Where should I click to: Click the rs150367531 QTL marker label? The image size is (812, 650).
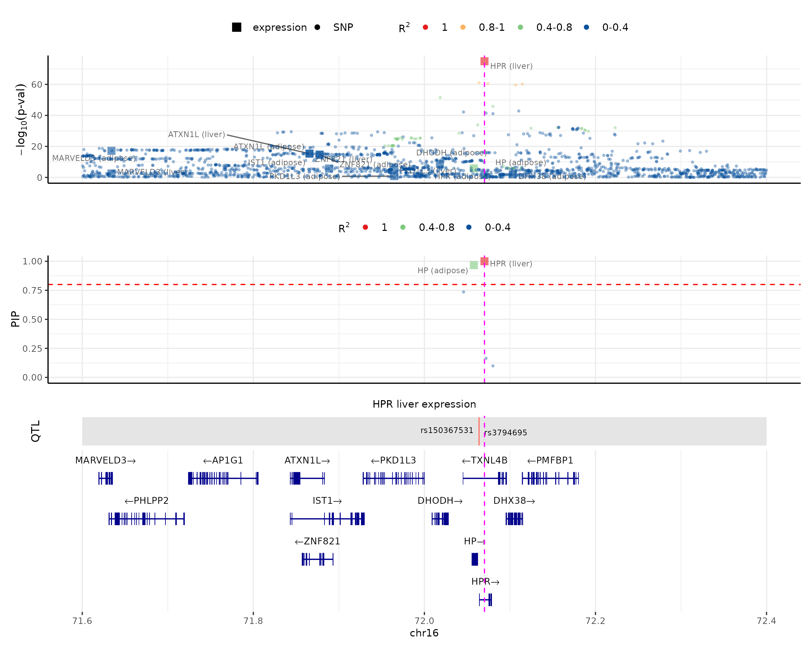click(x=447, y=430)
